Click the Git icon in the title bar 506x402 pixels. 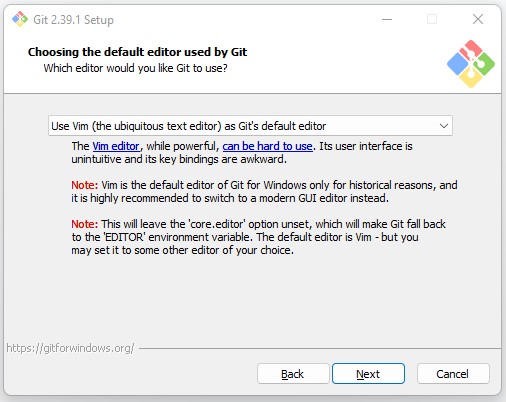point(20,19)
